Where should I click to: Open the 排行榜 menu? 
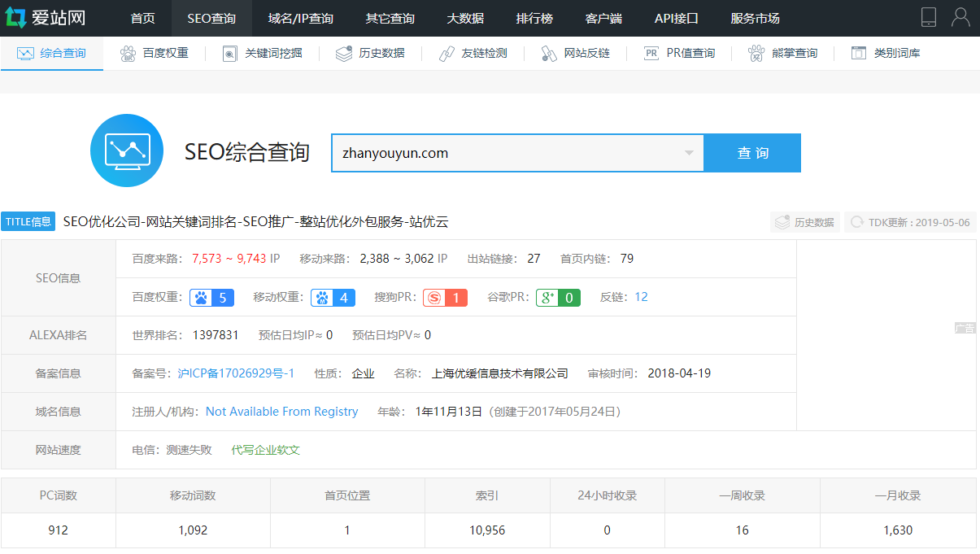(x=534, y=18)
